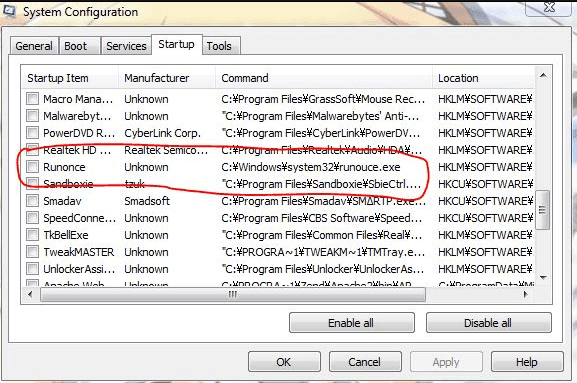Click the TMTray.e... command cell
This screenshot has height=383, width=577.
point(323,252)
